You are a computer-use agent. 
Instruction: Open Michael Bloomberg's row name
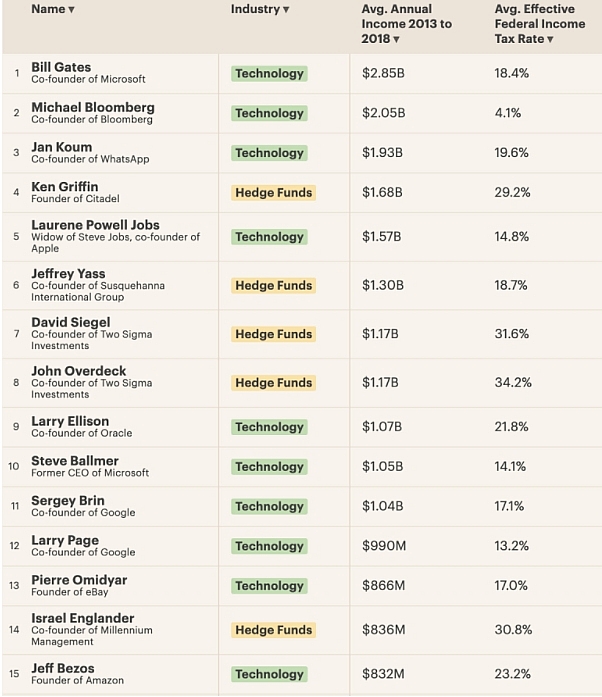(92, 107)
